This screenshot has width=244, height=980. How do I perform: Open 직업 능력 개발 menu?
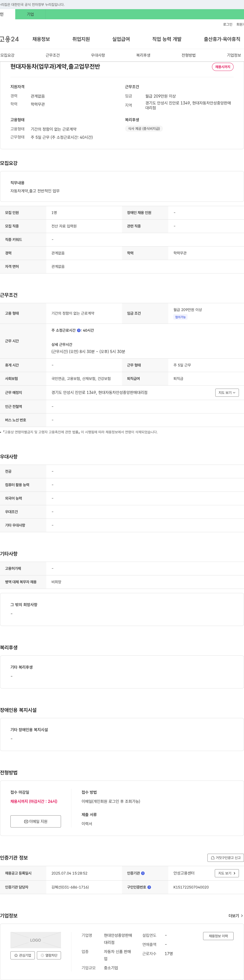[x=167, y=39]
